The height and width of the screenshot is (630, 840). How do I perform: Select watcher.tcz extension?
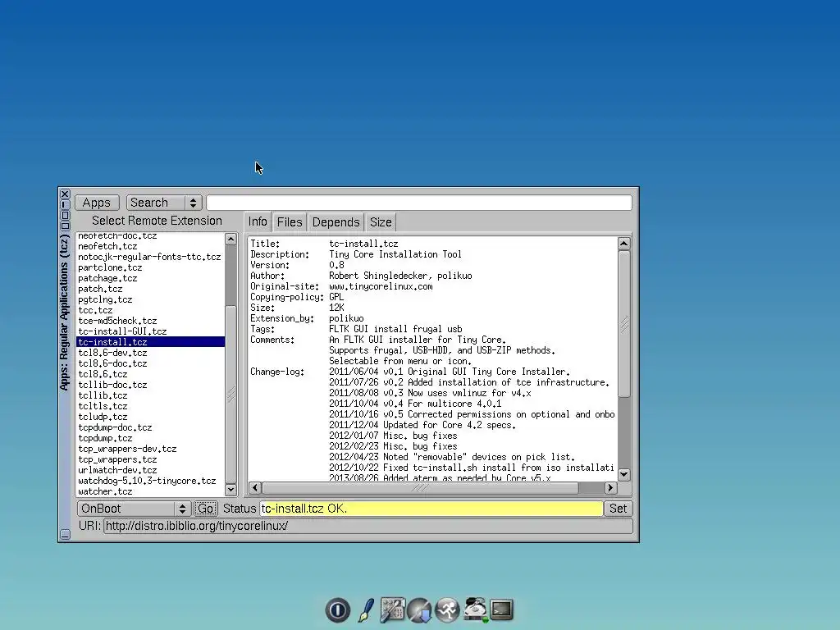(150, 491)
